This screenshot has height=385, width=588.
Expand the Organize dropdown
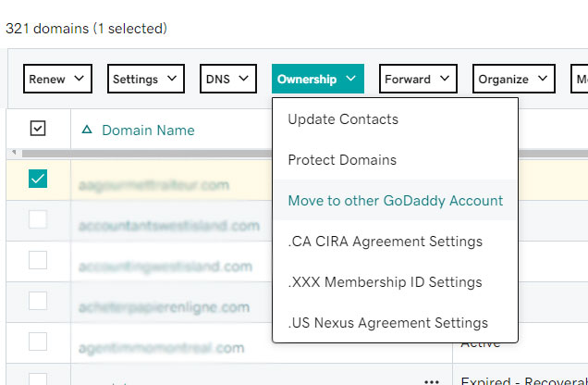tap(513, 79)
